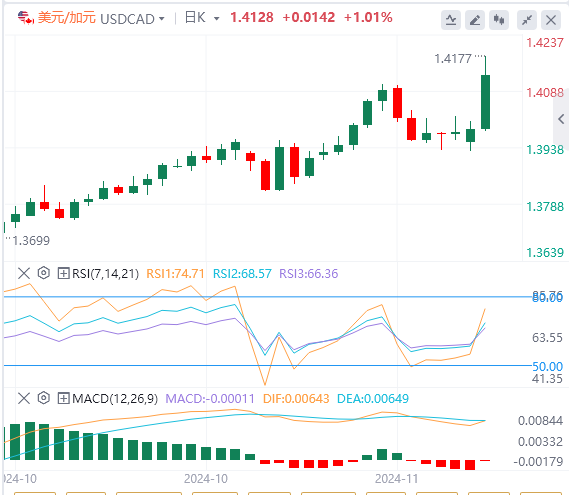Remove the RSI indicator panel
The width and height of the screenshot is (569, 495).
click(24, 273)
